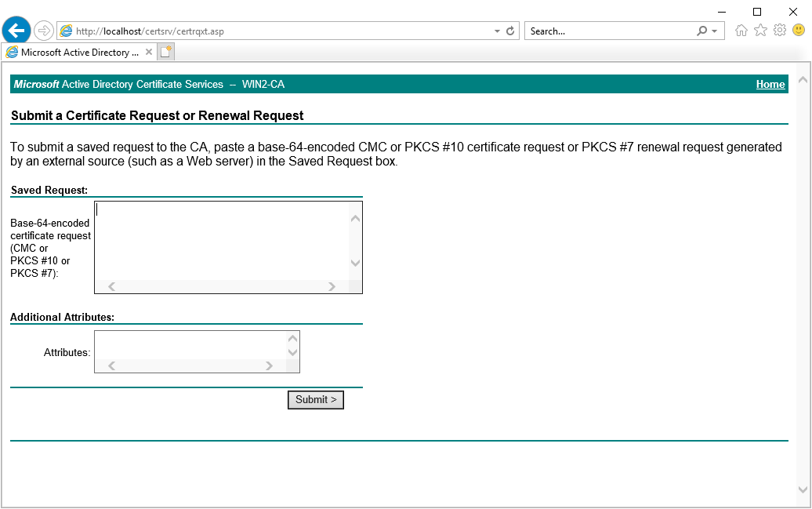Viewport: 812px width, 509px height.
Task: Close the Internet Explorer window
Action: (793, 12)
